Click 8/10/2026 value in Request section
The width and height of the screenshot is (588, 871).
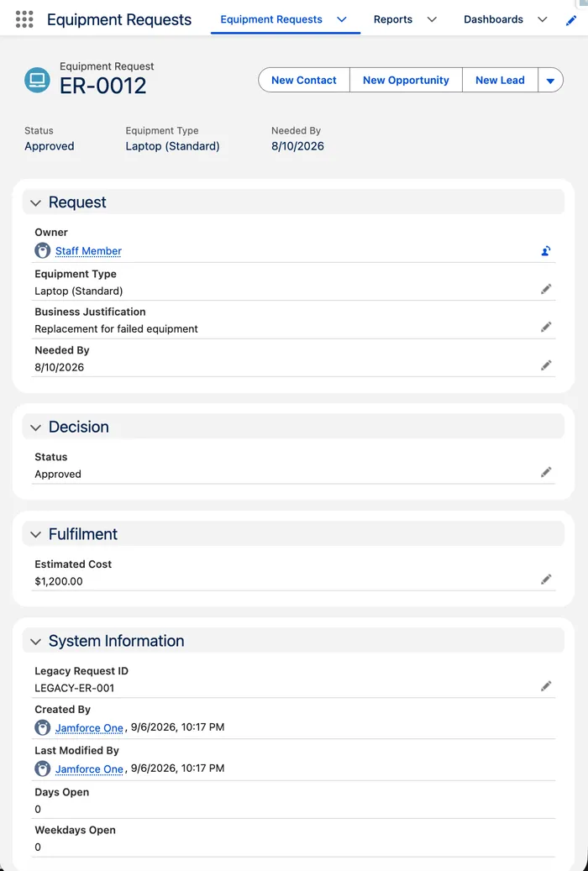coord(59,367)
